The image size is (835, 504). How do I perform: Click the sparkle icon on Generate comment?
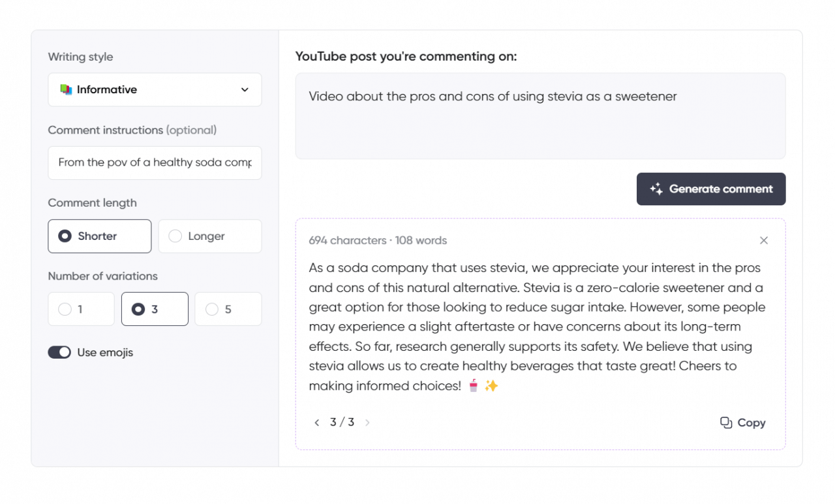click(655, 189)
